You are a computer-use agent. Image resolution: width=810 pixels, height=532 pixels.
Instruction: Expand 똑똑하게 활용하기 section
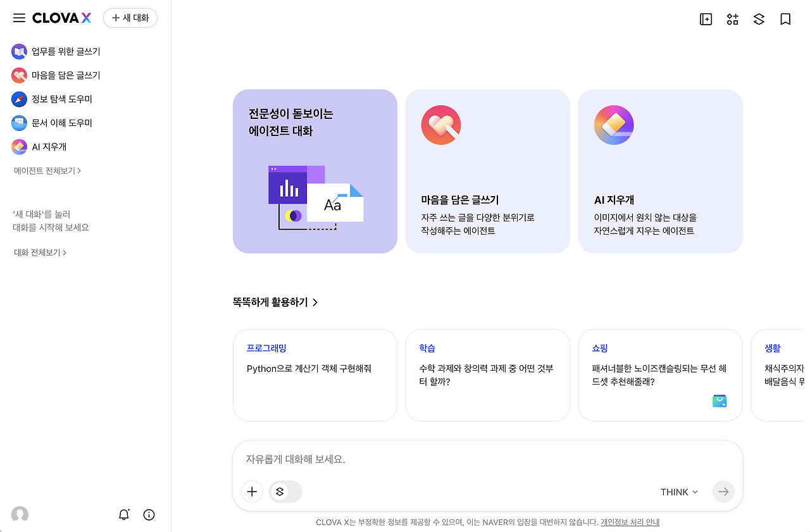tap(275, 302)
